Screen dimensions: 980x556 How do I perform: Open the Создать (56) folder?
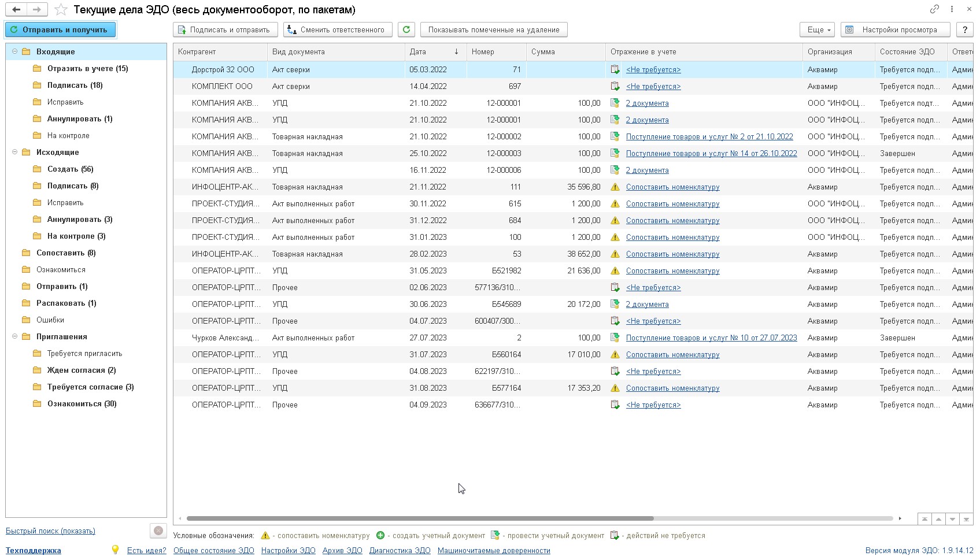pos(71,169)
